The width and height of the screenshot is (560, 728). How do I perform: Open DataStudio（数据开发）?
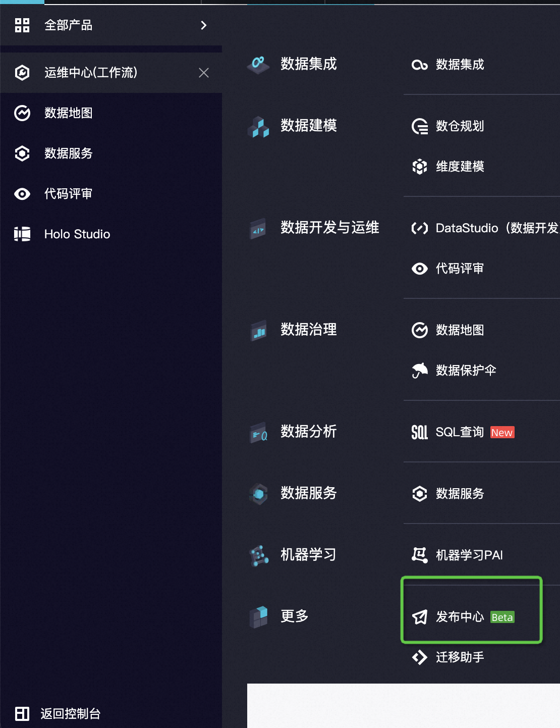[x=497, y=228]
